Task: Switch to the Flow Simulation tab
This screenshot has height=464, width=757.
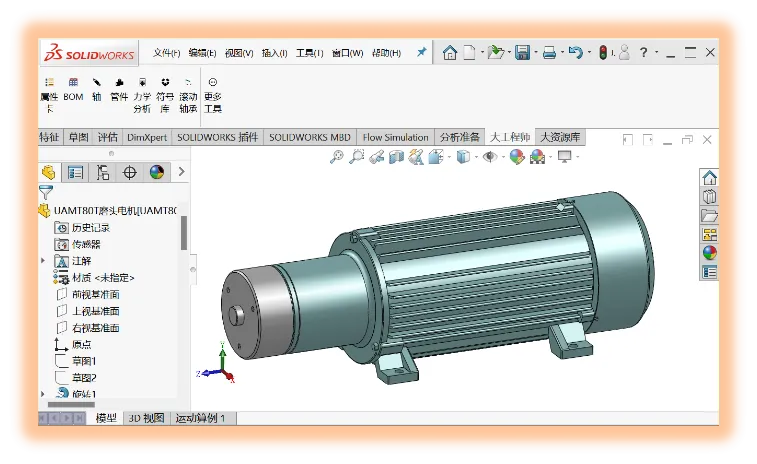Action: pos(395,137)
